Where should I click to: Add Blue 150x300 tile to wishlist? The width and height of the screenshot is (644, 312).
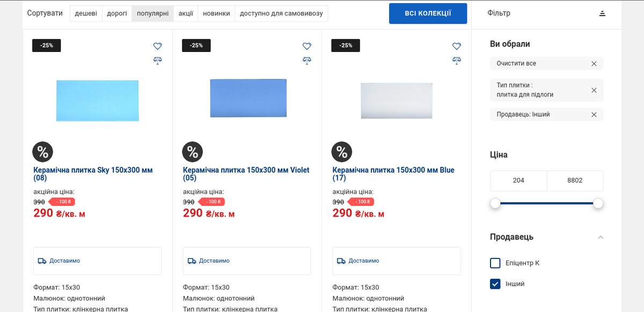457,46
